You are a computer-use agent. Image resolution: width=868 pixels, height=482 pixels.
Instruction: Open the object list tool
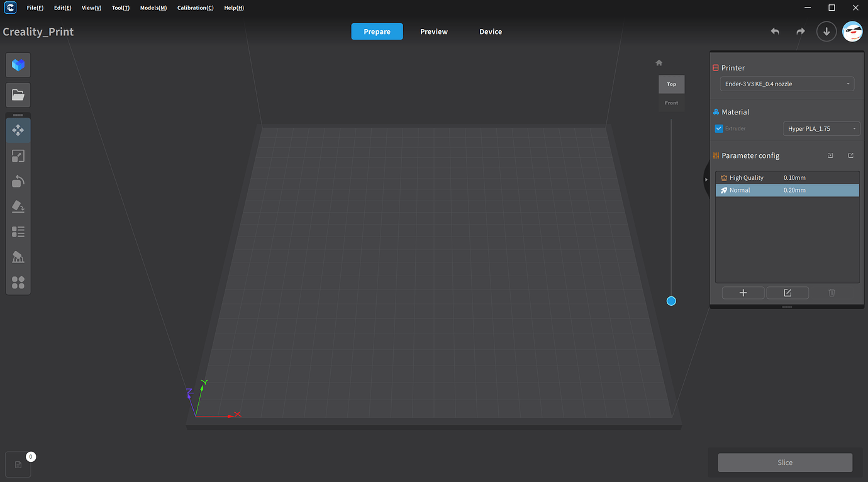(x=18, y=232)
